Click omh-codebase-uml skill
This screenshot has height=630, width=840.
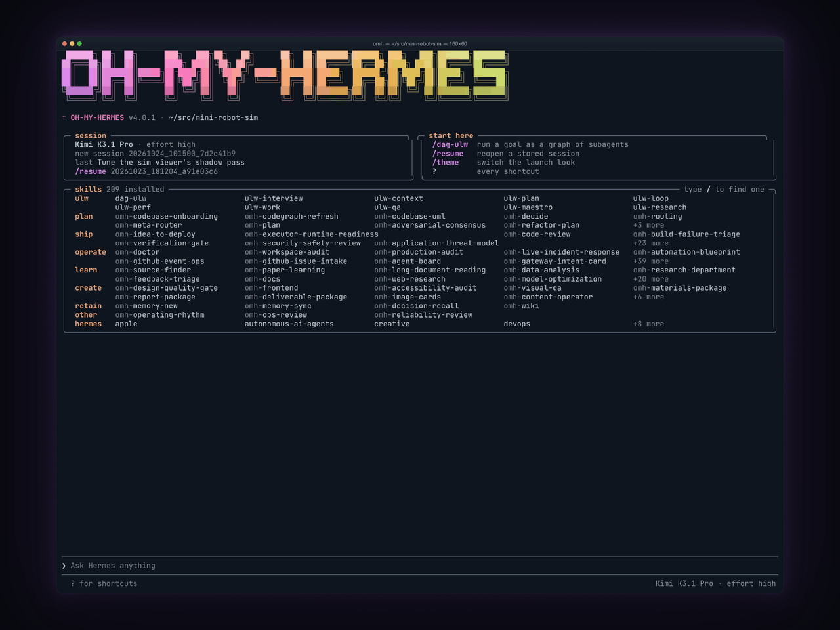pyautogui.click(x=409, y=217)
